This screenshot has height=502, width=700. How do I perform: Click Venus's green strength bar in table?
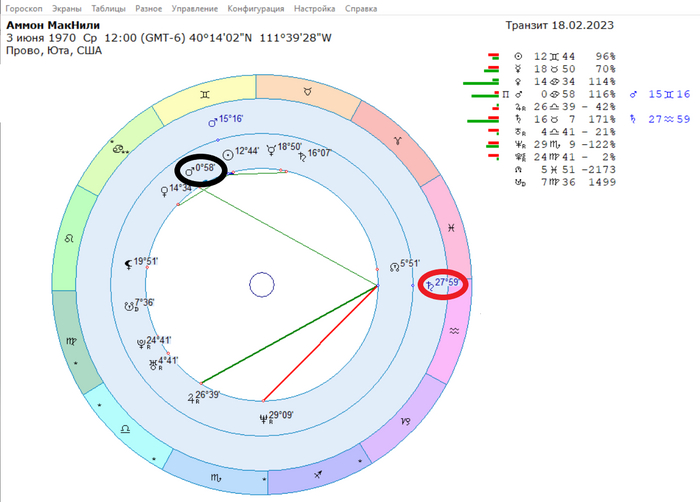click(x=481, y=83)
